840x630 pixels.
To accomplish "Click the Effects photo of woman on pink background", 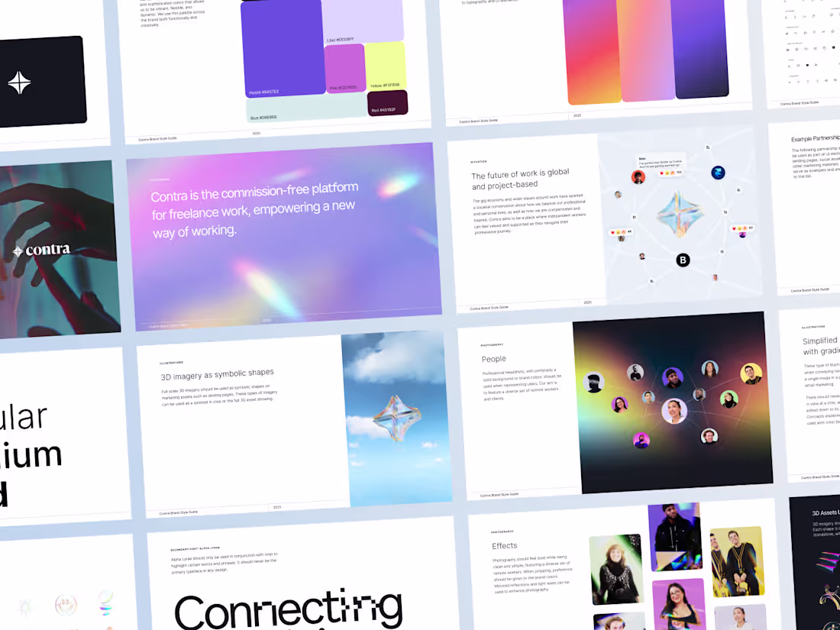I will (x=678, y=604).
